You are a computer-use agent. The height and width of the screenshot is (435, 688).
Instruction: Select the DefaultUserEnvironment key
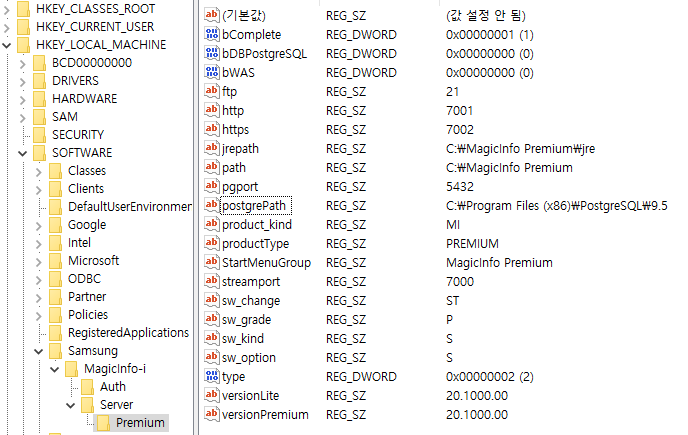pyautogui.click(x=129, y=207)
